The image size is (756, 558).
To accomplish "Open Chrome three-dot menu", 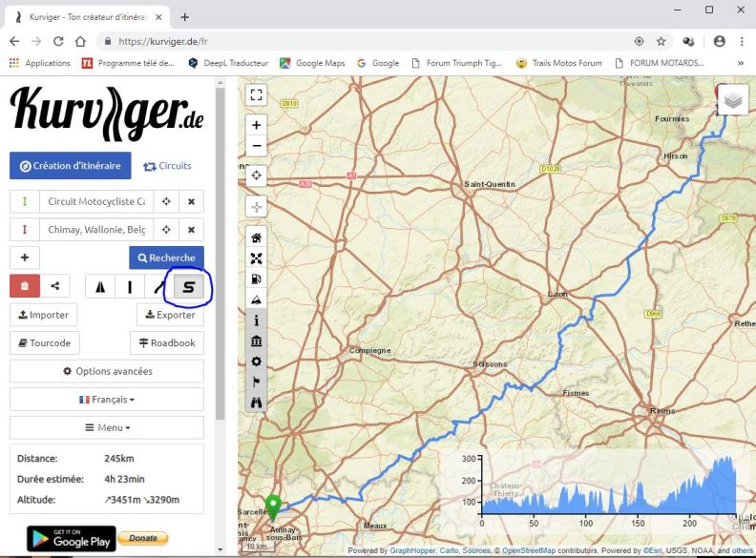I will (742, 41).
